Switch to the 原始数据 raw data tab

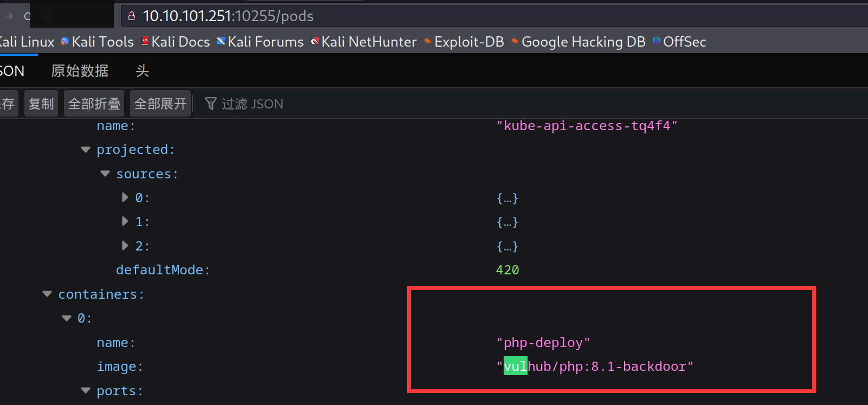[x=80, y=71]
